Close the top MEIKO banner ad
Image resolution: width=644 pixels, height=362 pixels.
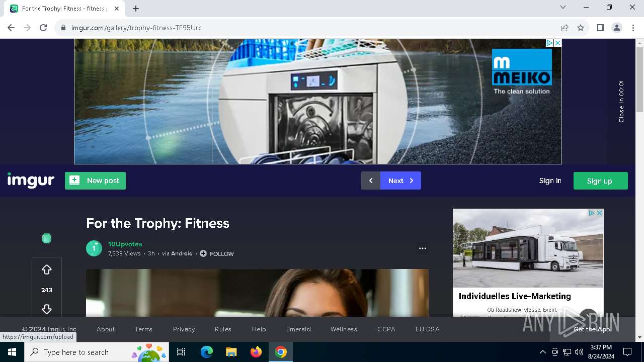[x=557, y=43]
